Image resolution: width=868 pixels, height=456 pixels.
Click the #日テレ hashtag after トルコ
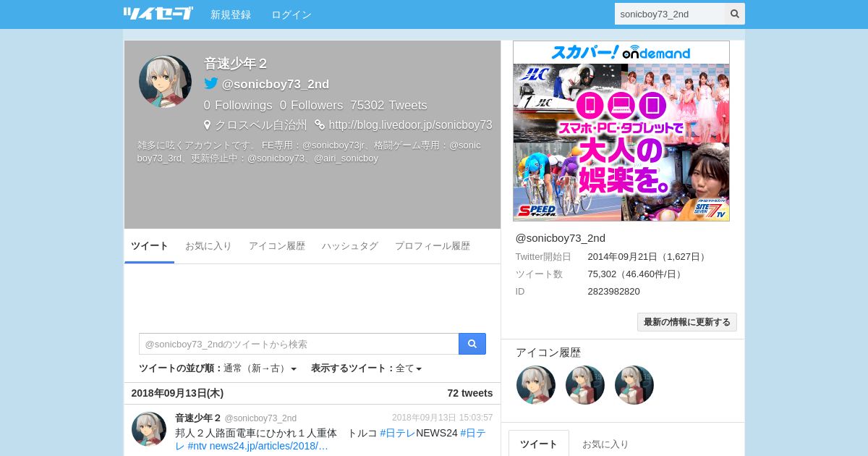(x=398, y=433)
